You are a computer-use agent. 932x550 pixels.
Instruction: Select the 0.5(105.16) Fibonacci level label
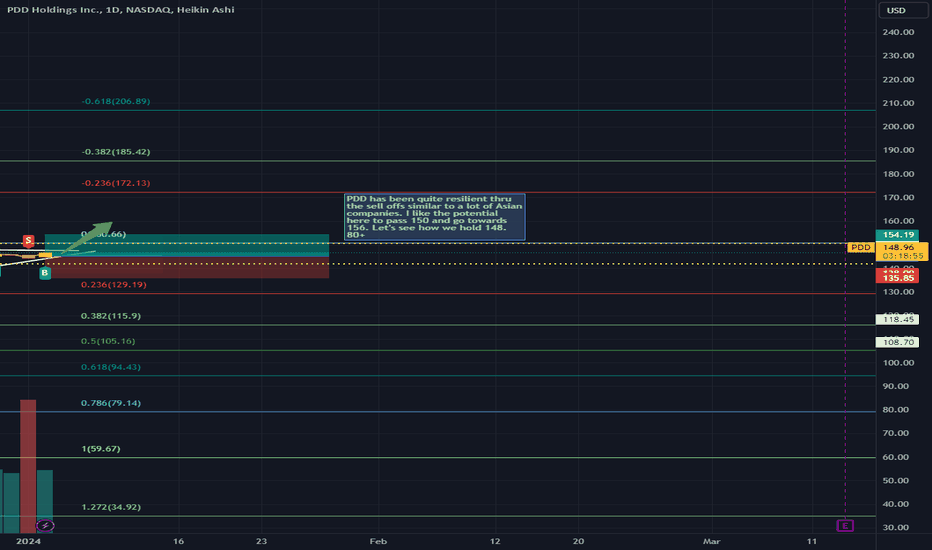pyautogui.click(x=108, y=341)
